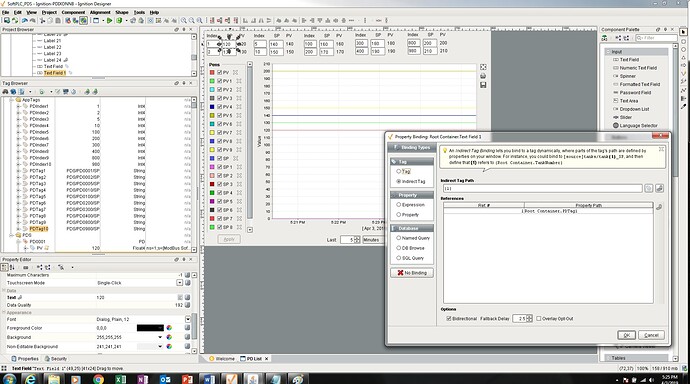Select Text Field 1 in Project Browser

(55, 73)
